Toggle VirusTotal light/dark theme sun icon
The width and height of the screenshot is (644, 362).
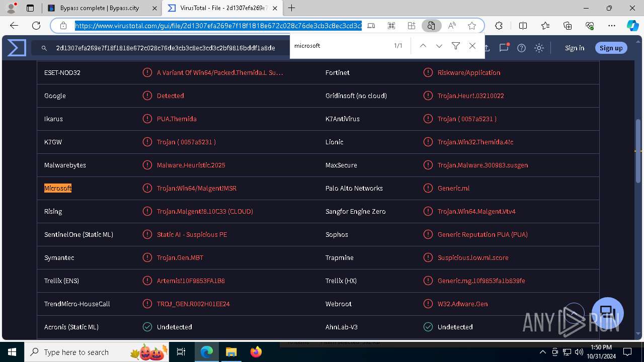coord(539,48)
